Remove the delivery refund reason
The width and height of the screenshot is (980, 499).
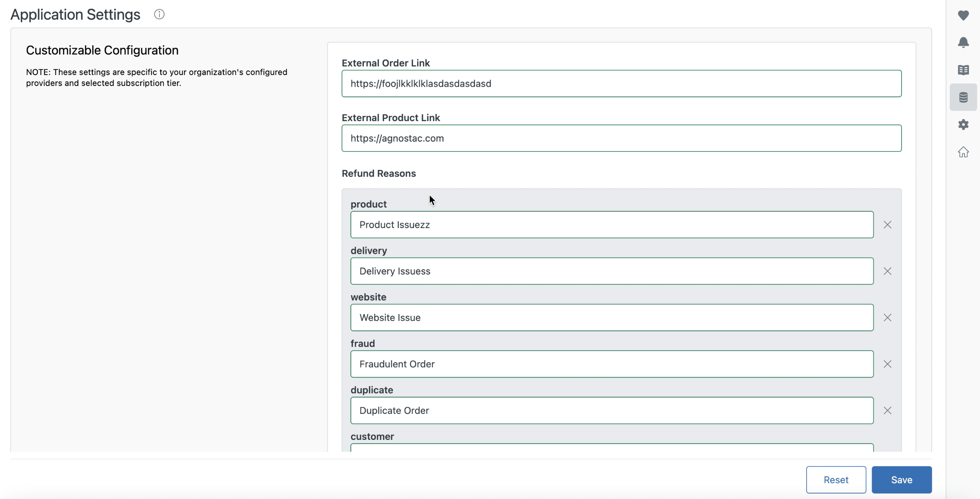click(887, 271)
